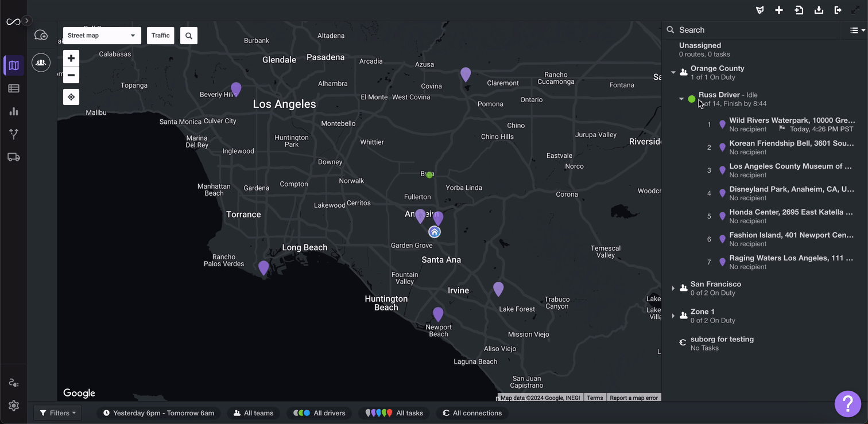This screenshot has height=424, width=868.
Task: Open the All tasks filter
Action: pos(394,413)
